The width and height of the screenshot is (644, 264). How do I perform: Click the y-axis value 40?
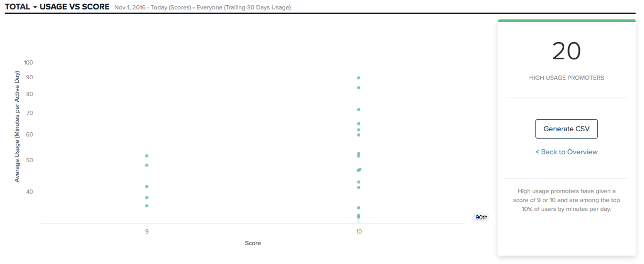tap(29, 192)
